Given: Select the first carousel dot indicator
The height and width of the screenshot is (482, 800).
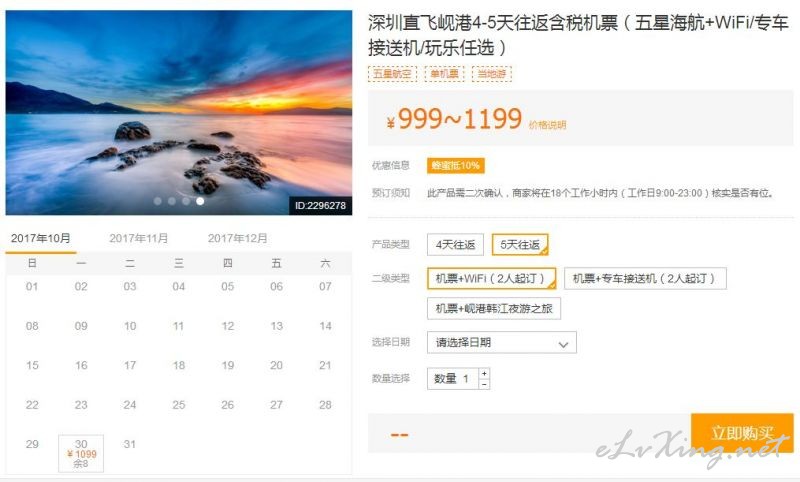Looking at the screenshot, I should click(x=158, y=201).
